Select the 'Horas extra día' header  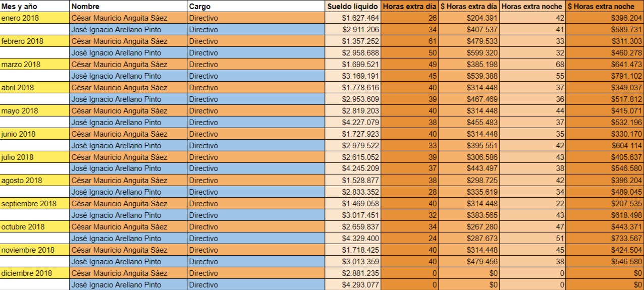pyautogui.click(x=409, y=7)
